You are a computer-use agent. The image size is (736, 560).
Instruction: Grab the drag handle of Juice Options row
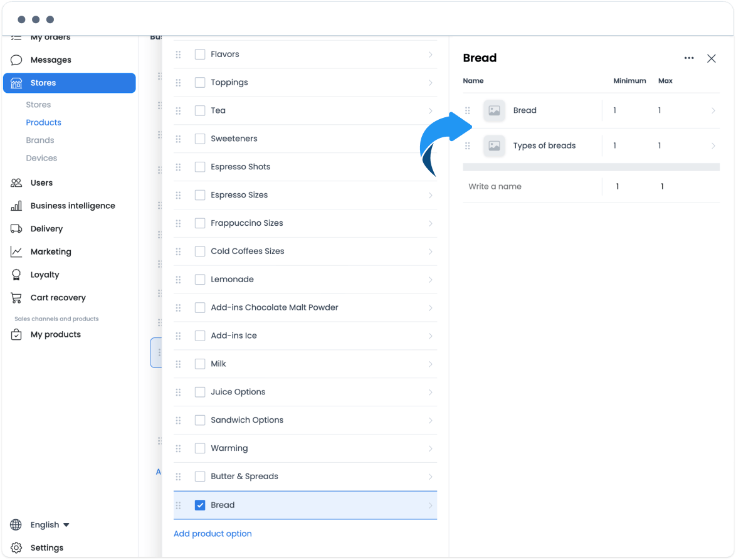coord(179,393)
